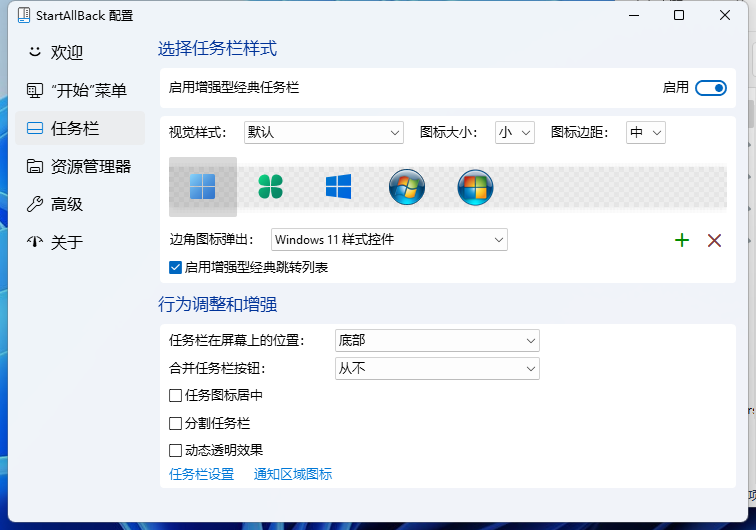The width and height of the screenshot is (756, 530).
Task: Click the monitor icon beside "开始"菜单
Action: pyautogui.click(x=35, y=90)
